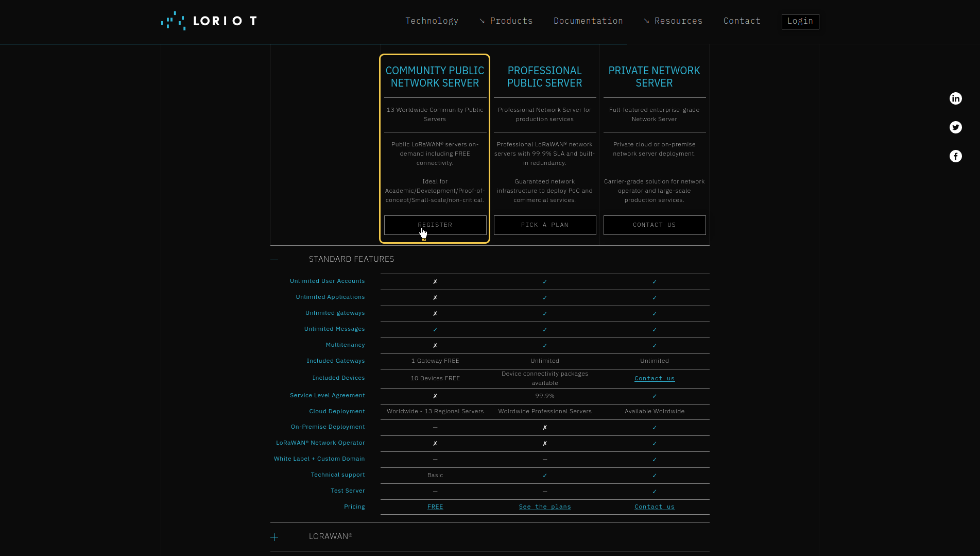This screenshot has height=556, width=980.
Task: Click the Technical support label
Action: [338, 475]
